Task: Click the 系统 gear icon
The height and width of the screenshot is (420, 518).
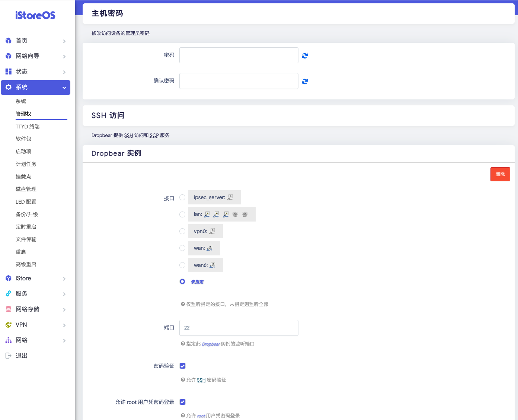Action: coord(9,87)
